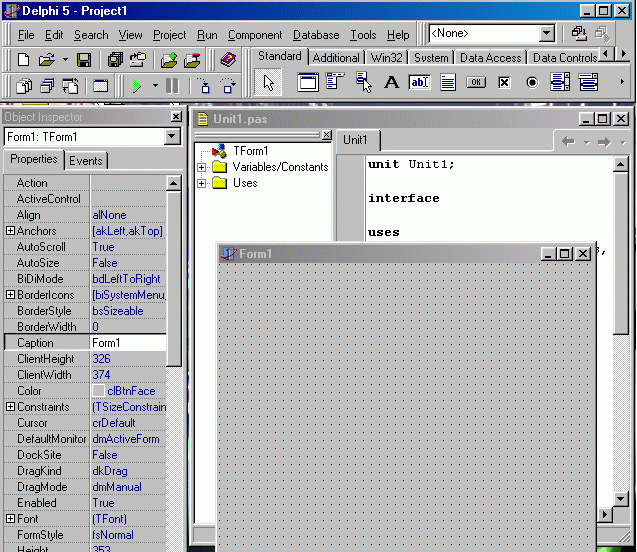Select TForm1 node in code explorer
Viewport: 637px width, 552px height.
251,151
